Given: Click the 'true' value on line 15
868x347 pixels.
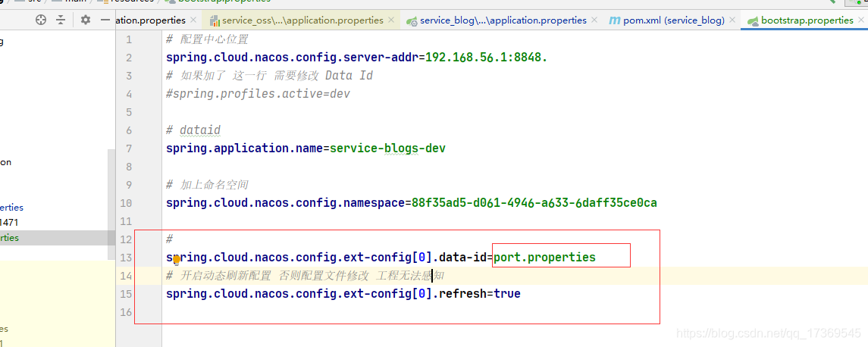Looking at the screenshot, I should coord(507,293).
